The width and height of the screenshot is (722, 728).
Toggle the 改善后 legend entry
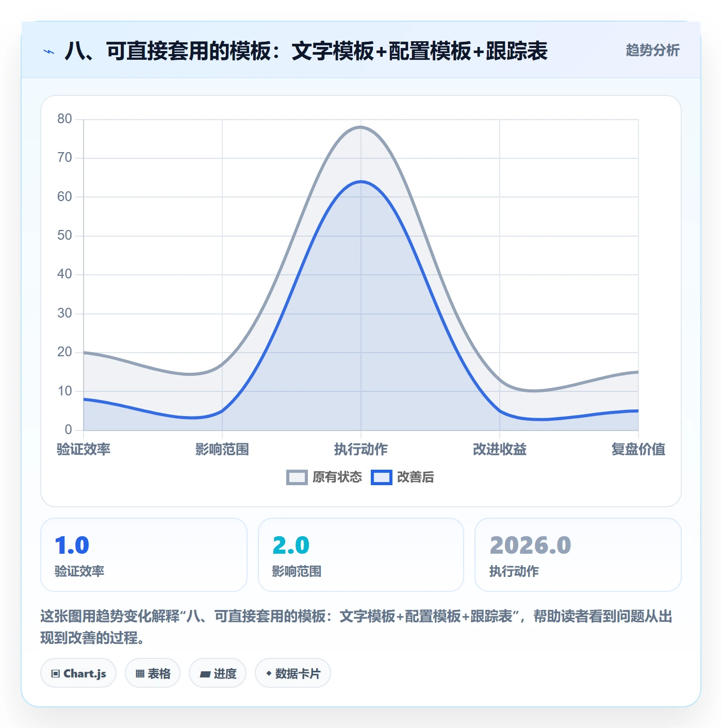[402, 477]
